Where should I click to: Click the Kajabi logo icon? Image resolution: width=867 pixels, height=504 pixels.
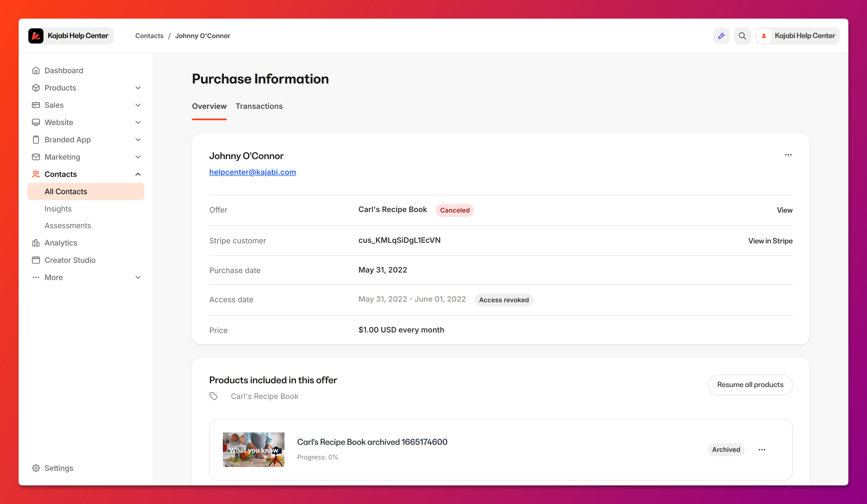pos(36,36)
